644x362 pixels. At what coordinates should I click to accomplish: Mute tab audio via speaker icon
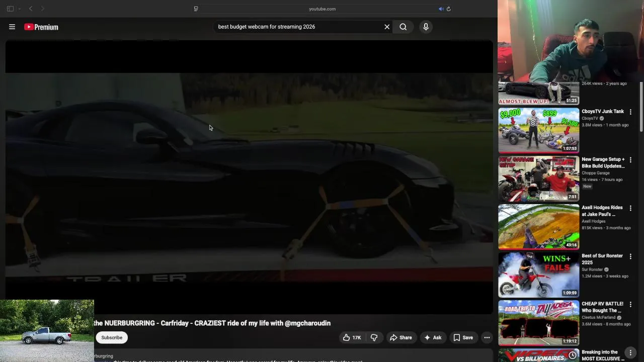(441, 9)
